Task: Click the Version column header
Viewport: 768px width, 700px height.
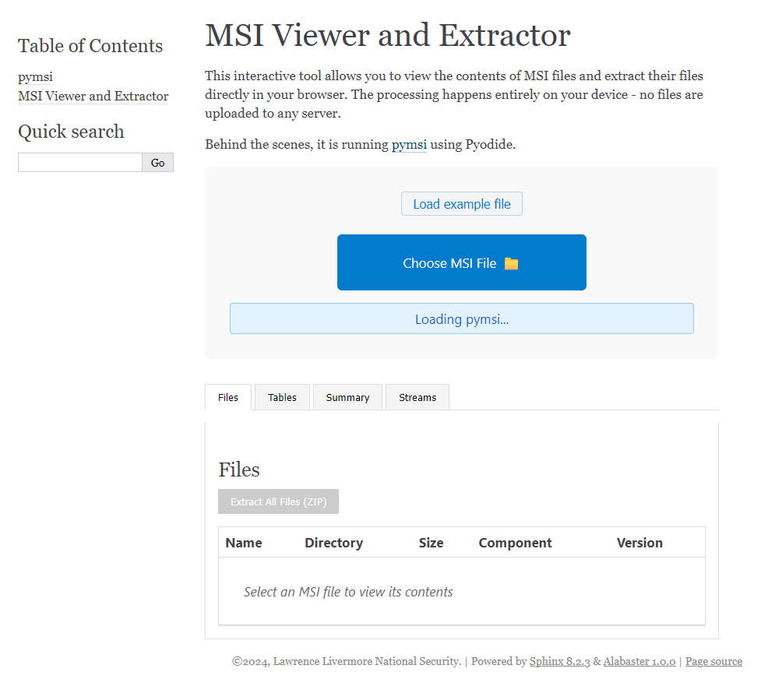Action: (x=639, y=543)
